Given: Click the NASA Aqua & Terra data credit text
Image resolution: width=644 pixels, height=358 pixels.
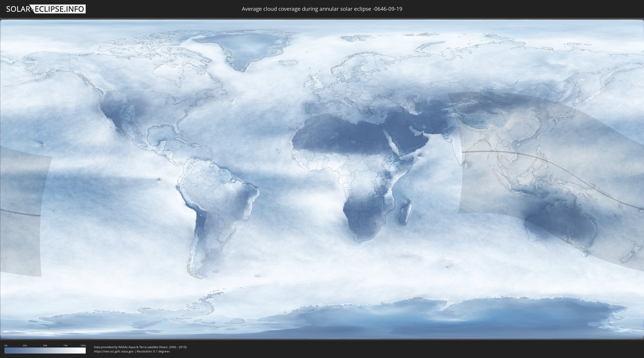Looking at the screenshot, I should 140,347.
